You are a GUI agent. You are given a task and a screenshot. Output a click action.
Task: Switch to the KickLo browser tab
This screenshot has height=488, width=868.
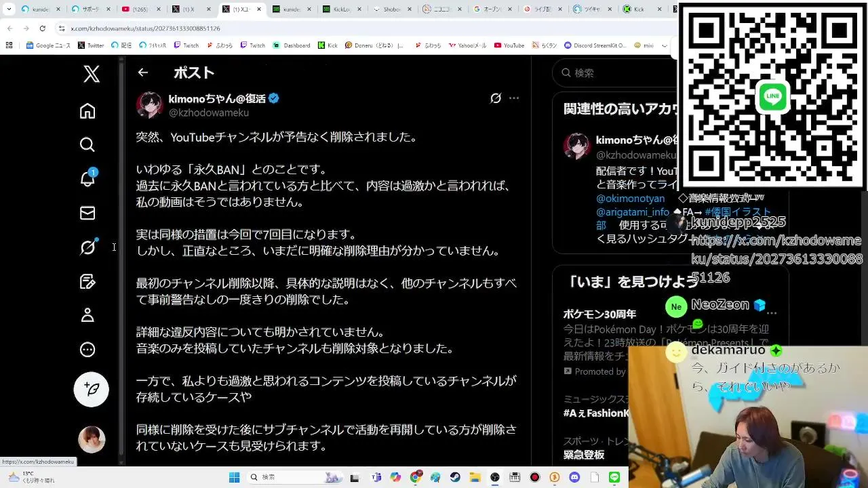(342, 9)
